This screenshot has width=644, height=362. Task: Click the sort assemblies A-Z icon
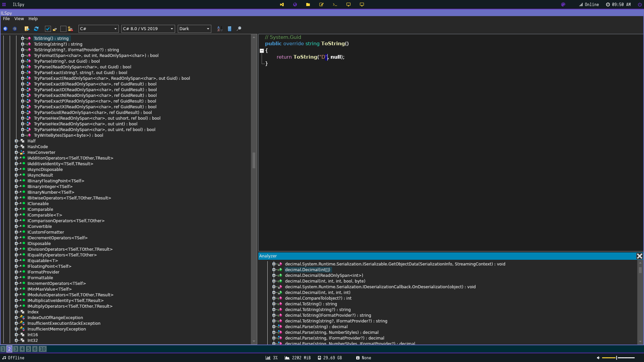click(219, 29)
